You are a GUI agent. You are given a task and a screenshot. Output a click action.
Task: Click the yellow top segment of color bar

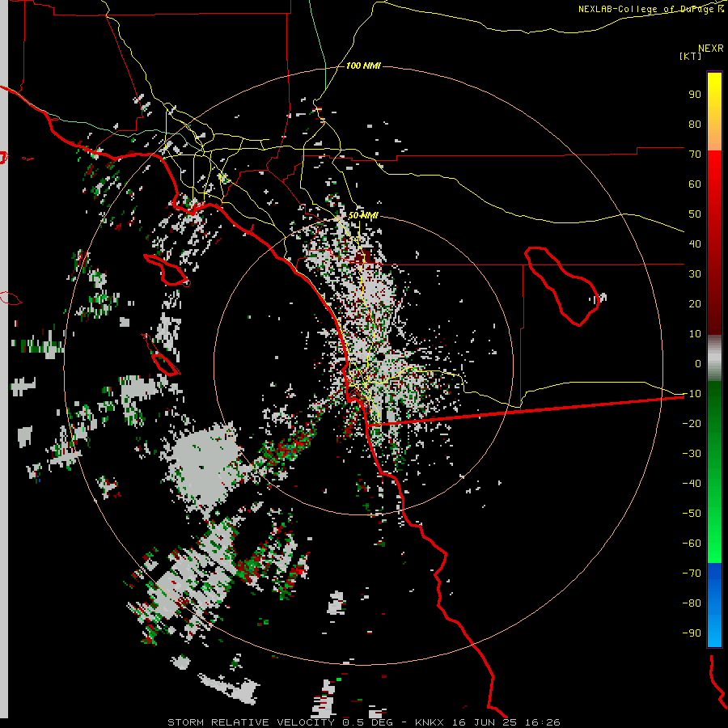coord(714,112)
